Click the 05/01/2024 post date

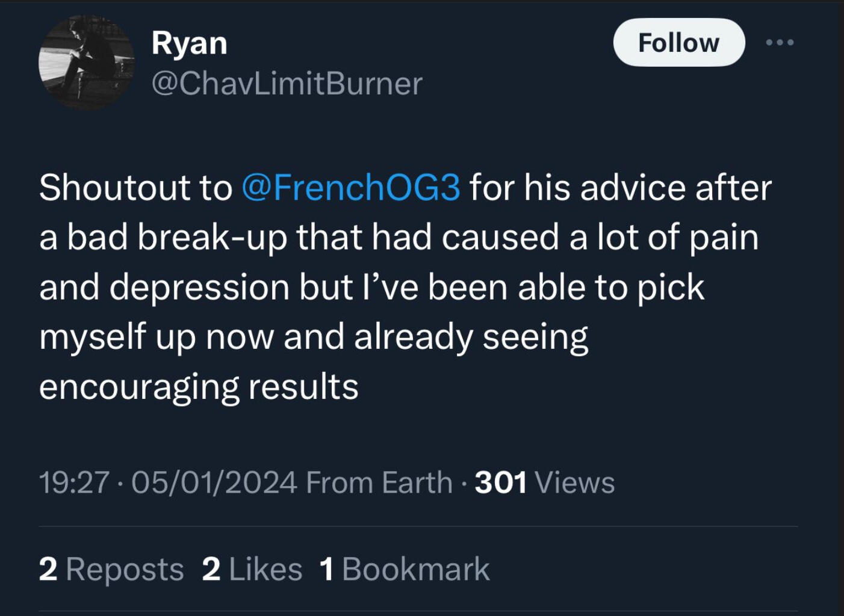[214, 482]
